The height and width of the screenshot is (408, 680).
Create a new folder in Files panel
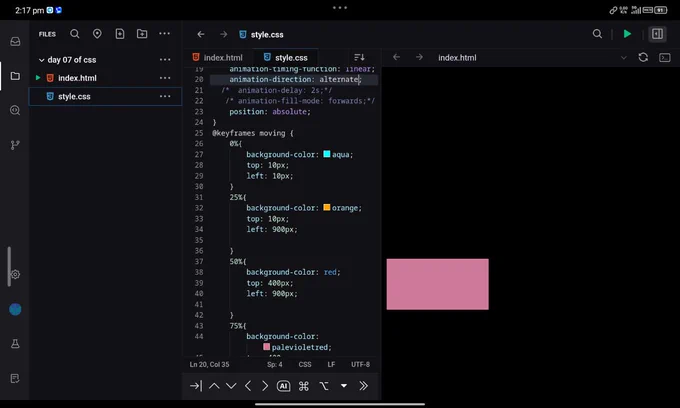pos(142,34)
